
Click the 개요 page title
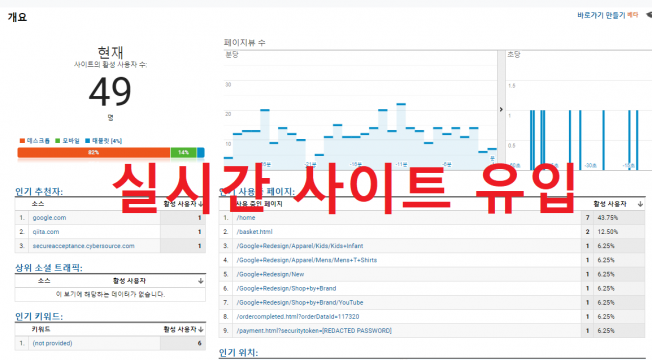click(17, 17)
